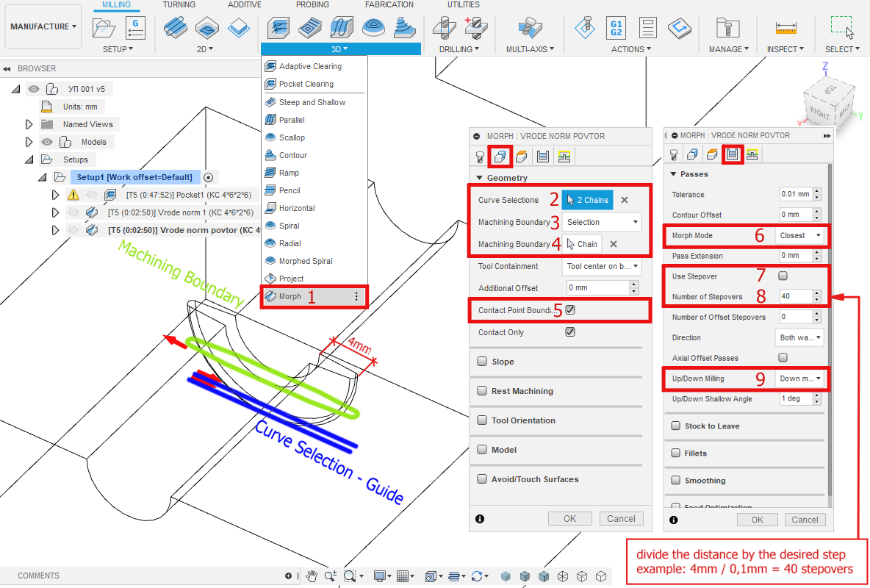Expand the Named Views tree item
870x588 pixels.
point(29,123)
